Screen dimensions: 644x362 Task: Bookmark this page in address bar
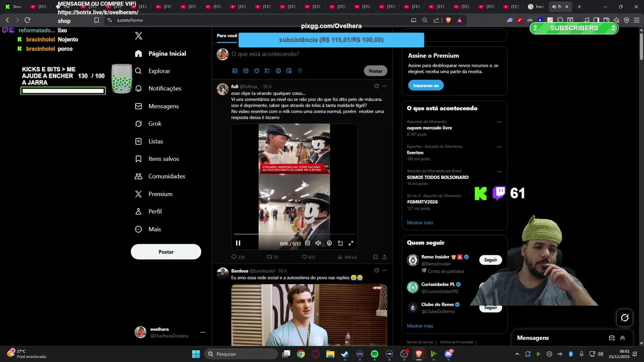96,20
